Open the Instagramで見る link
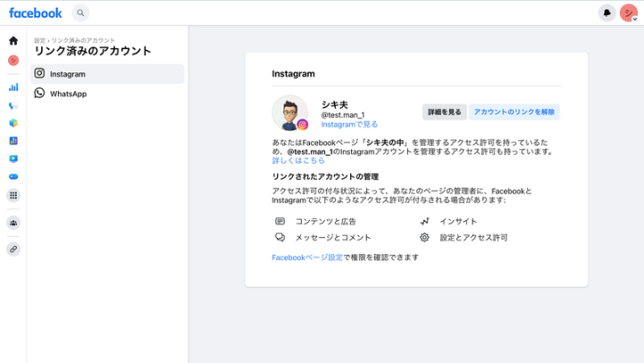 coord(349,124)
